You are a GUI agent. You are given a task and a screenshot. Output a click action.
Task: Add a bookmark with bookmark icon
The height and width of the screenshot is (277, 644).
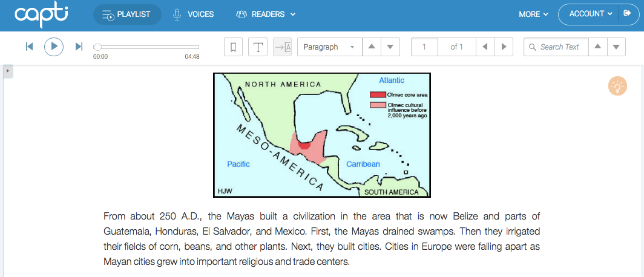click(x=233, y=47)
